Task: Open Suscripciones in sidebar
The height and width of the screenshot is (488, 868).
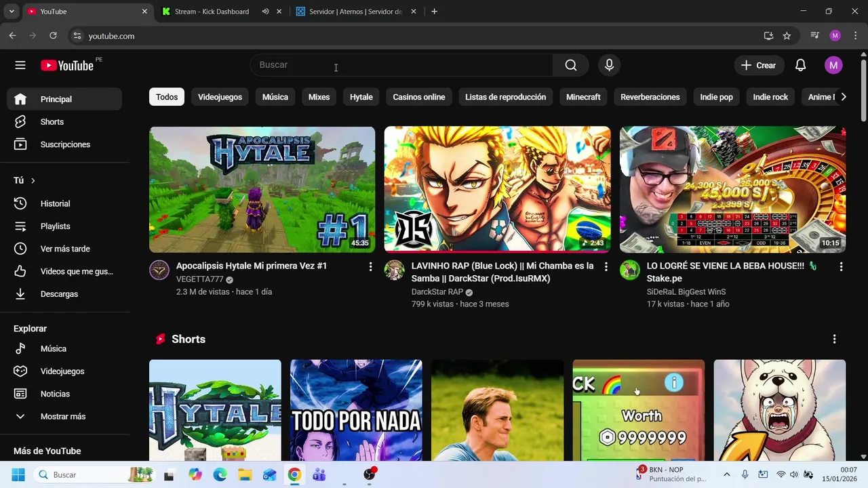Action: [x=64, y=144]
